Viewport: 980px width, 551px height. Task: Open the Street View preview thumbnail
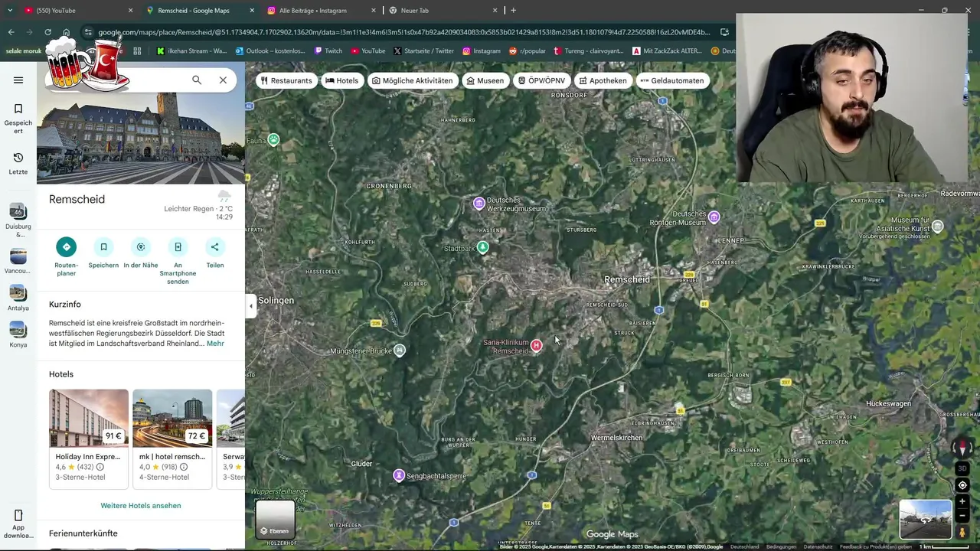coord(926,520)
